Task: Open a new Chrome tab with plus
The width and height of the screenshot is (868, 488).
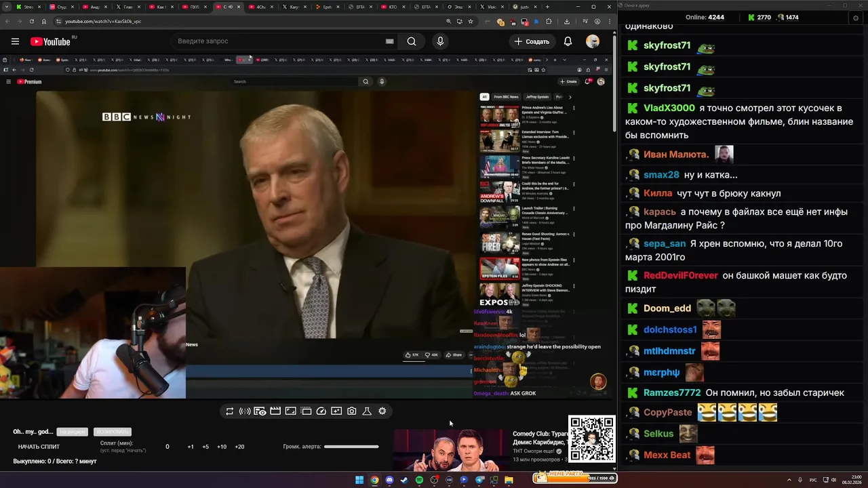Action: 549,7
